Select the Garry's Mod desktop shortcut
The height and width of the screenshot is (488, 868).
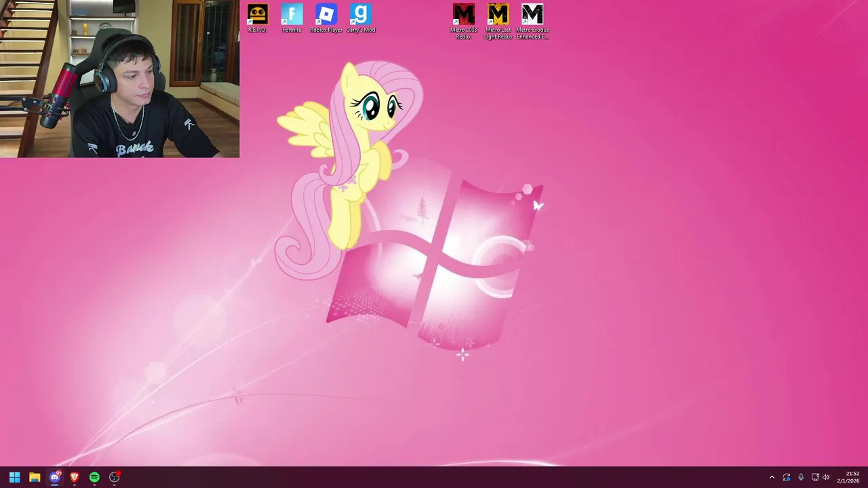click(x=361, y=18)
